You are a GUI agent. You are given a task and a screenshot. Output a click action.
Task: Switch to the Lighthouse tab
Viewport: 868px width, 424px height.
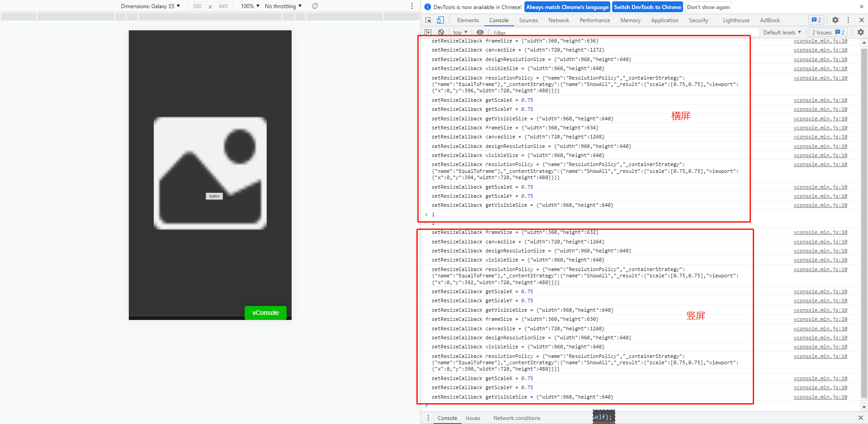tap(736, 20)
